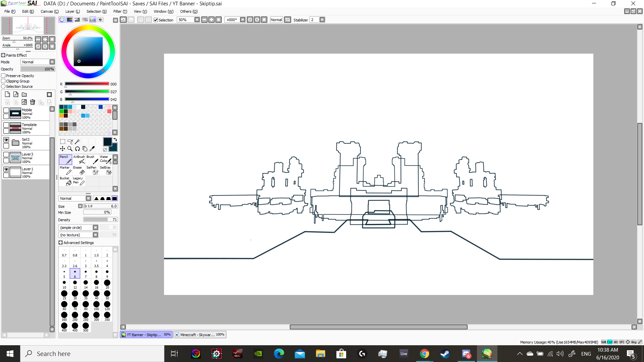Select the Water Color tool
The image size is (644, 362).
[x=106, y=160]
